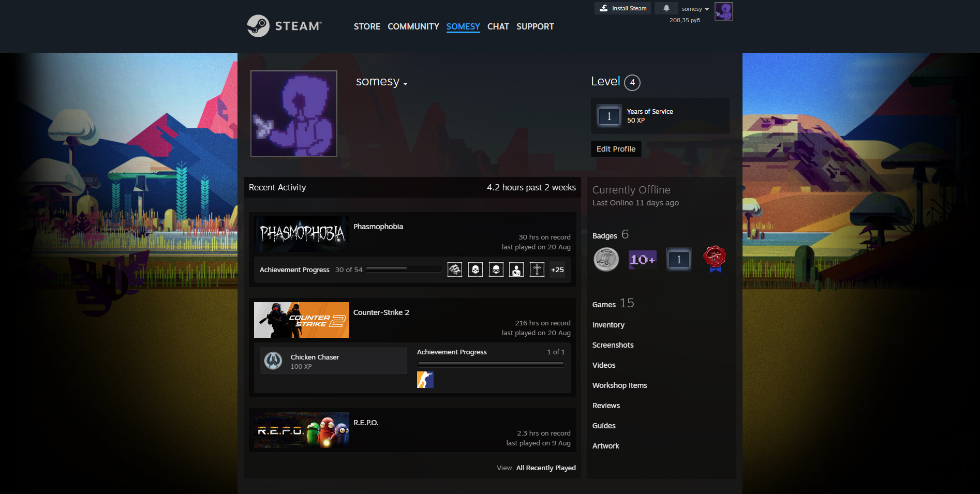Open Counter-Strike 2 Achievement Progress label

pos(452,352)
